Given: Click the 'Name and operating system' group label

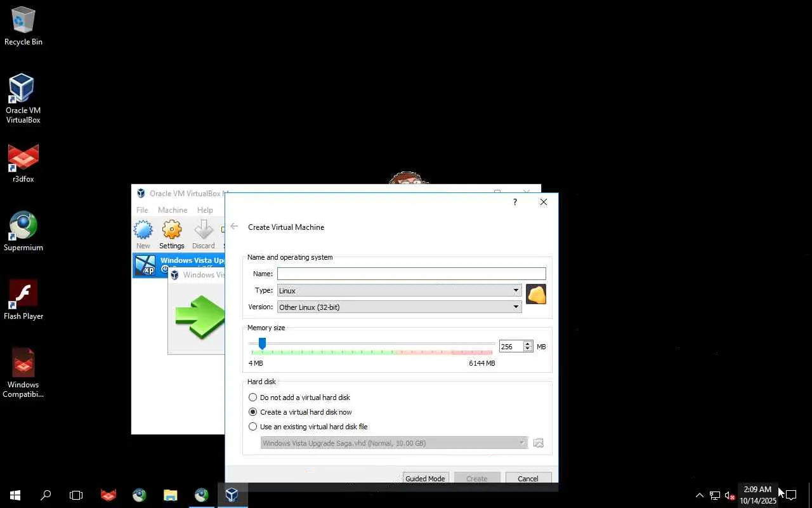Looking at the screenshot, I should pos(290,257).
